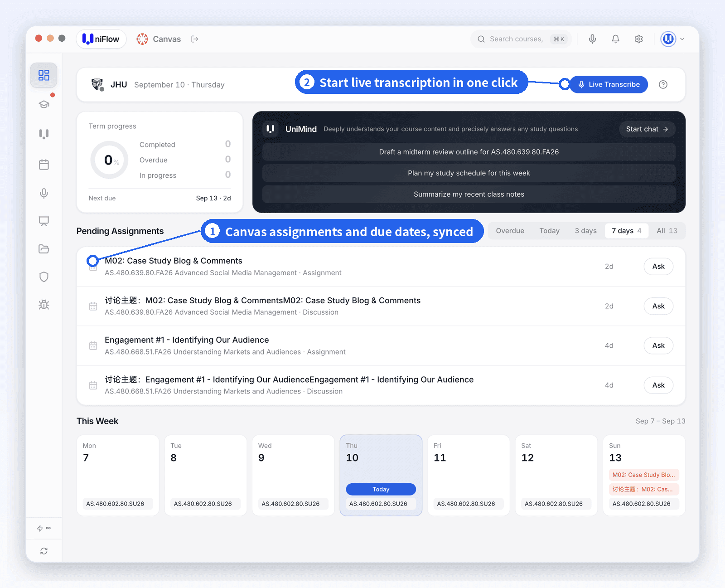Open the folder files icon in sidebar
Viewport: 725px width, 588px height.
click(44, 249)
